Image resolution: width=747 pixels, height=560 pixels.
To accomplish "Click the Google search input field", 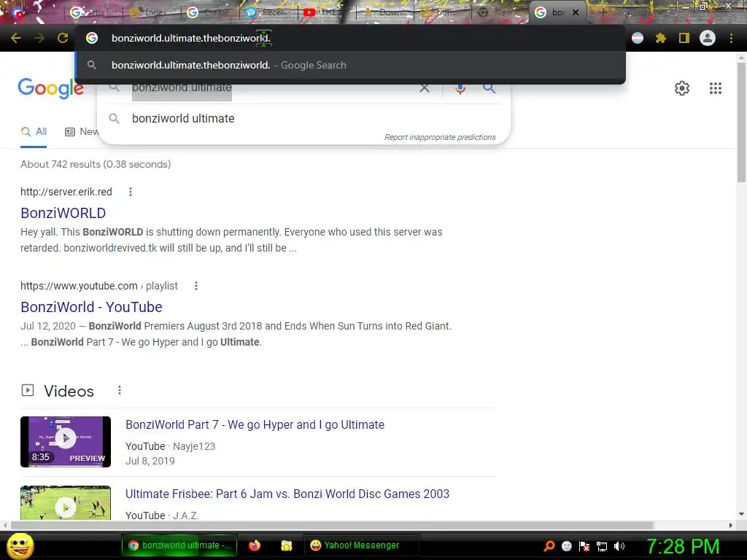I will click(x=271, y=88).
